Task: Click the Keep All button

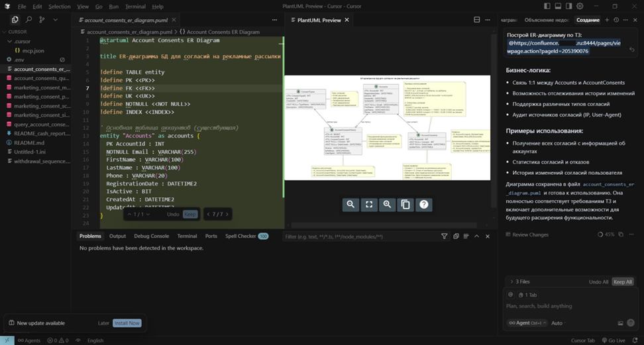Action: pyautogui.click(x=622, y=281)
